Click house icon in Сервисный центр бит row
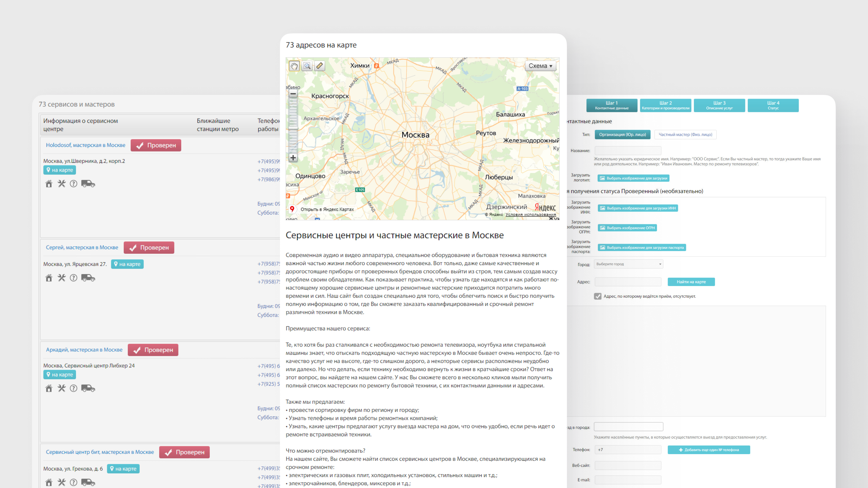The image size is (868, 488). pos(49,482)
